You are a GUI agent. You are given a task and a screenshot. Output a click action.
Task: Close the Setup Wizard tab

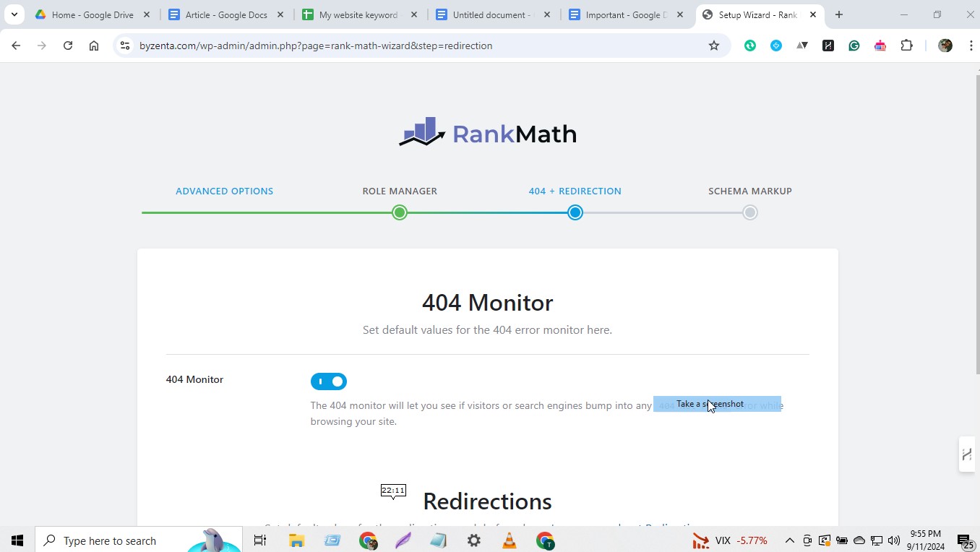812,14
